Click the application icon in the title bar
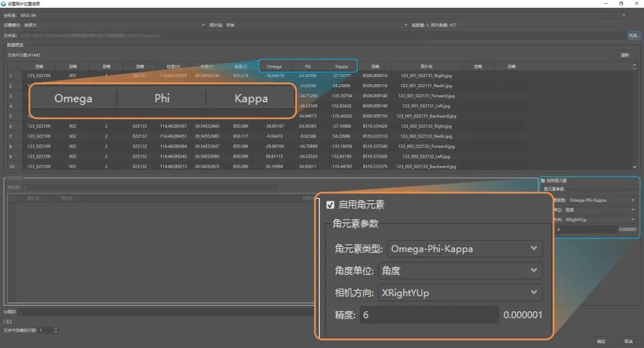This screenshot has width=644, height=348. pos(4,4)
